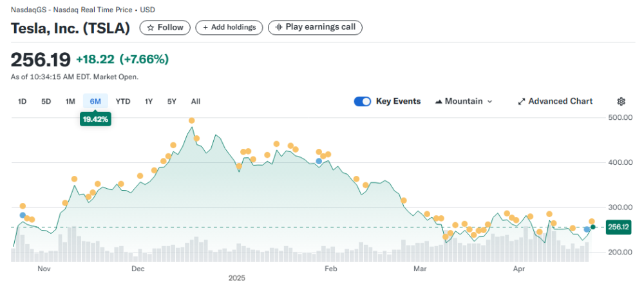This screenshot has height=286, width=644.
Task: Click the Mountain chart type icon
Action: [439, 101]
